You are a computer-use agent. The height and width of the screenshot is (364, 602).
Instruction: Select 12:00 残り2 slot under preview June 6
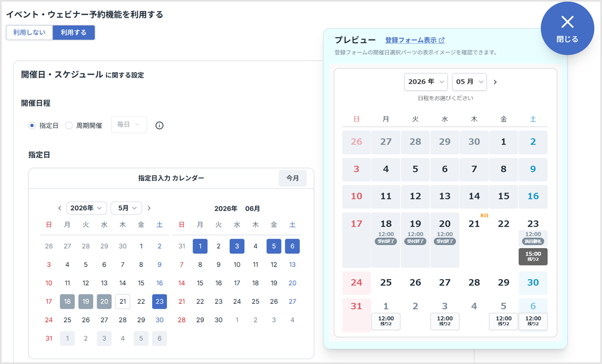[533, 321]
